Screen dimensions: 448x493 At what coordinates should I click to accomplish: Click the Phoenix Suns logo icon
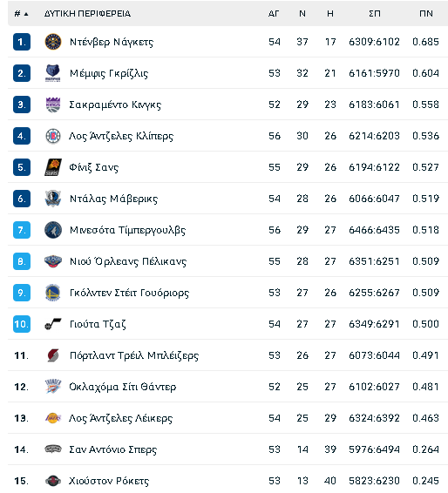click(53, 167)
